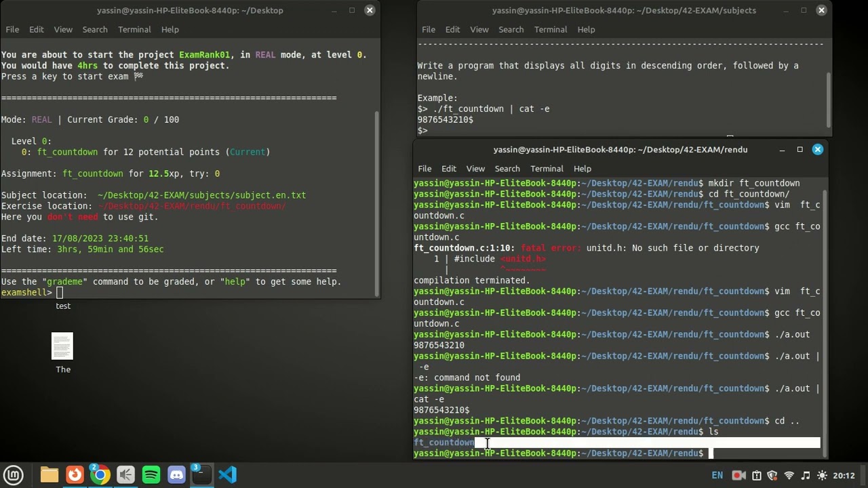Click the security shield tray icon
Image resolution: width=868 pixels, height=488 pixels.
(x=772, y=476)
